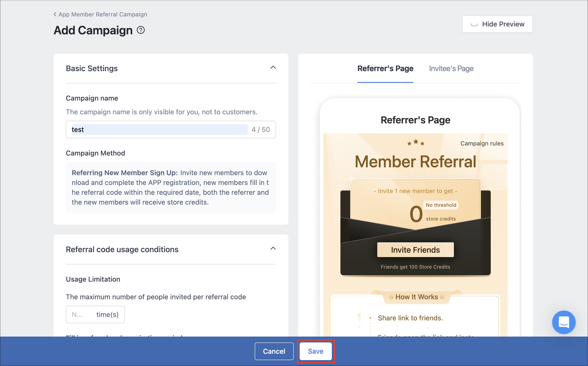Screen dimensions: 588x366
Task: Click the 'Invite 1 new member to get' text
Action: 415,191
